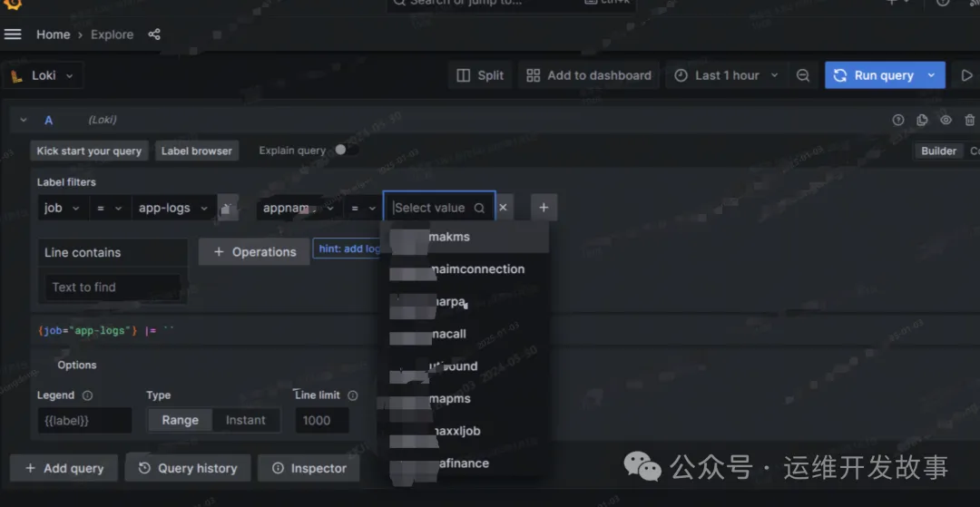Choose the maxxljob value in dropdown
Screen dimensions: 980x507
[456, 431]
